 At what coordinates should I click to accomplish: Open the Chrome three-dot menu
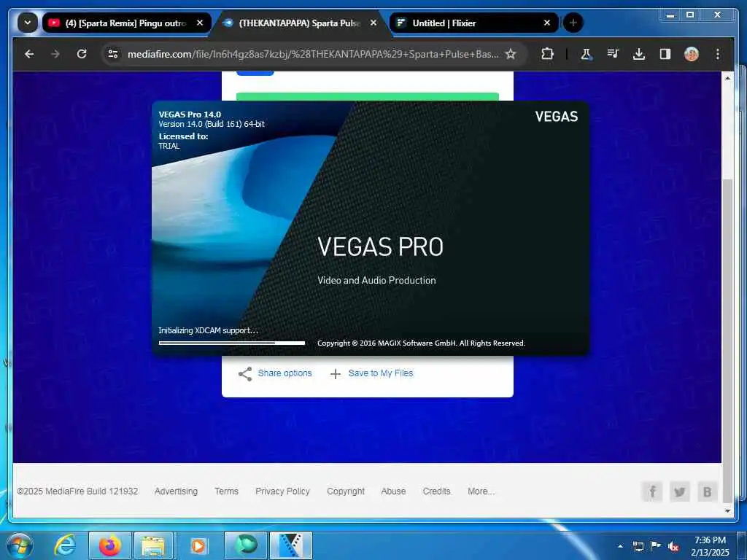(718, 54)
